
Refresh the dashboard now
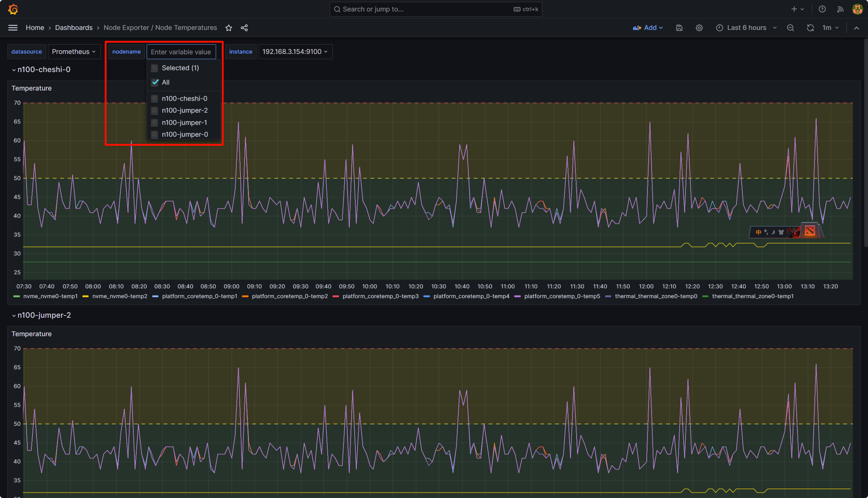tap(810, 28)
